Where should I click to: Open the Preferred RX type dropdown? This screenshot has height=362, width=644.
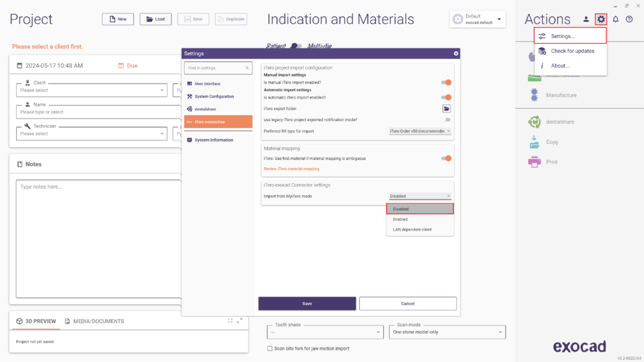tap(420, 131)
